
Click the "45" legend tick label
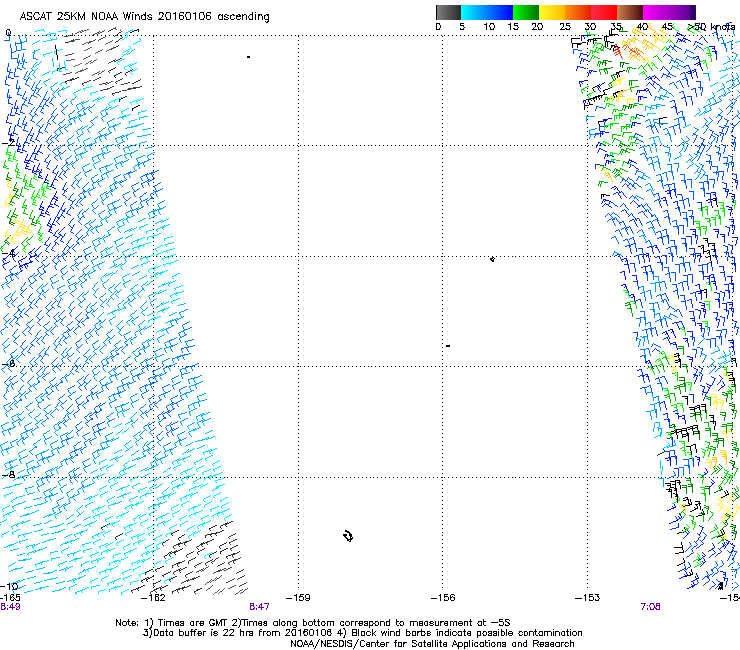point(667,27)
